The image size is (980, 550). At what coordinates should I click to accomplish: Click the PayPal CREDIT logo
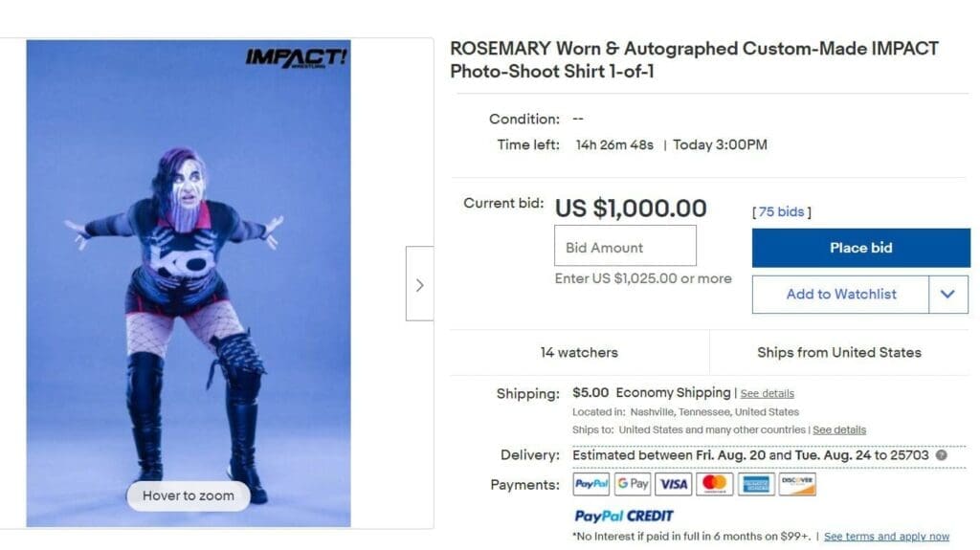point(624,516)
